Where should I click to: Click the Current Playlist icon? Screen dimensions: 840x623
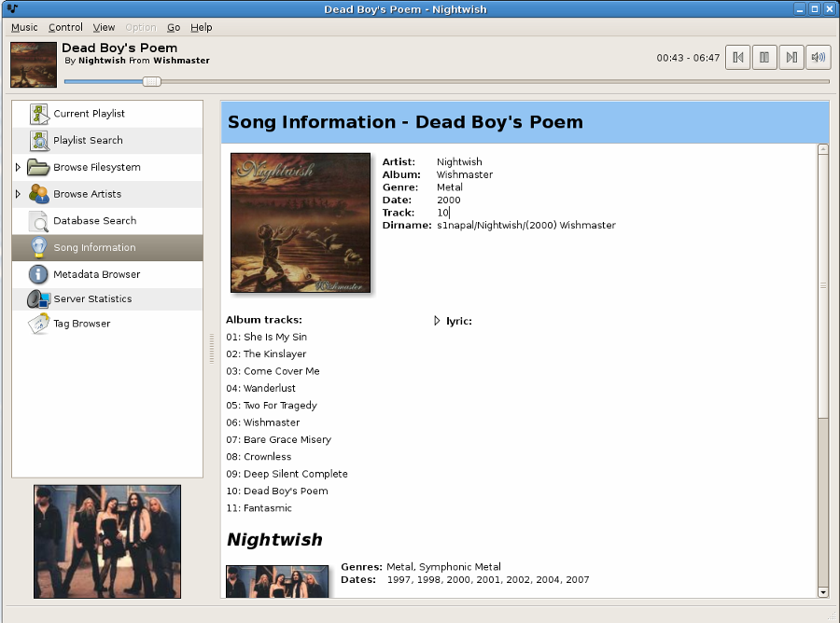pos(39,114)
